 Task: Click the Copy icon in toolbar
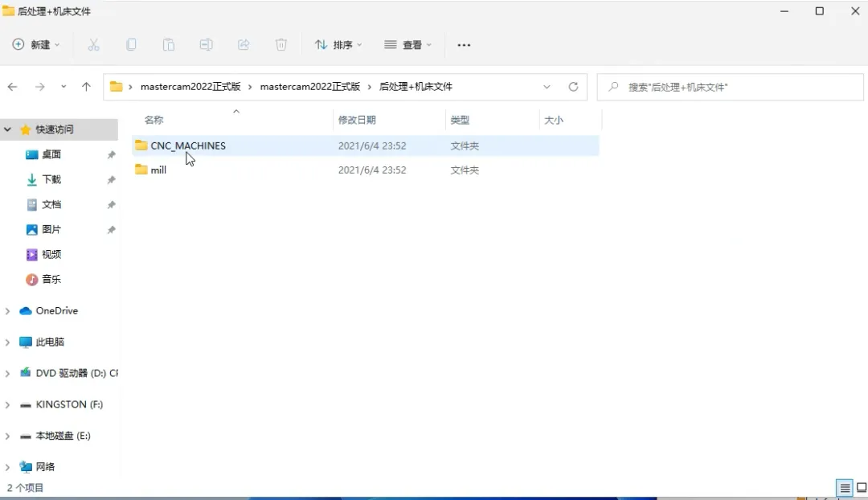tap(131, 45)
